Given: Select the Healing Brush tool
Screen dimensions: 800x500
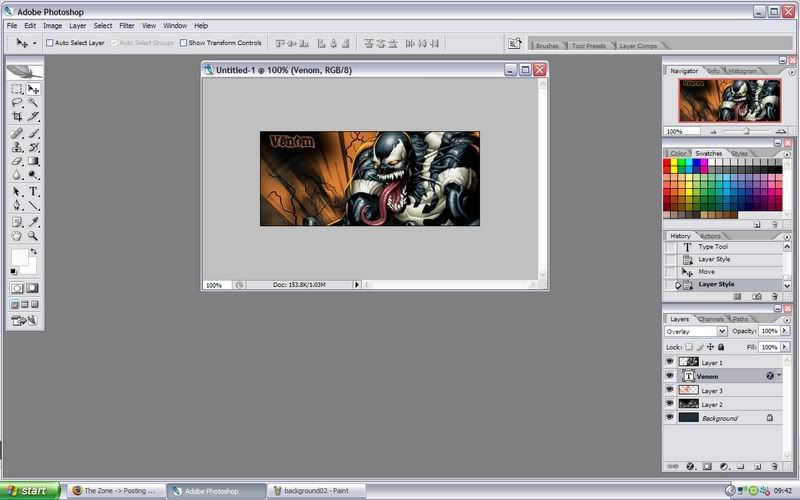Looking at the screenshot, I should pos(17,133).
